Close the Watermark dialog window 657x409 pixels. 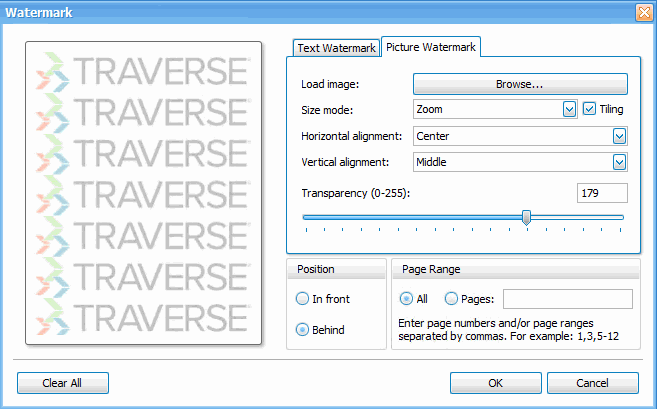point(644,12)
